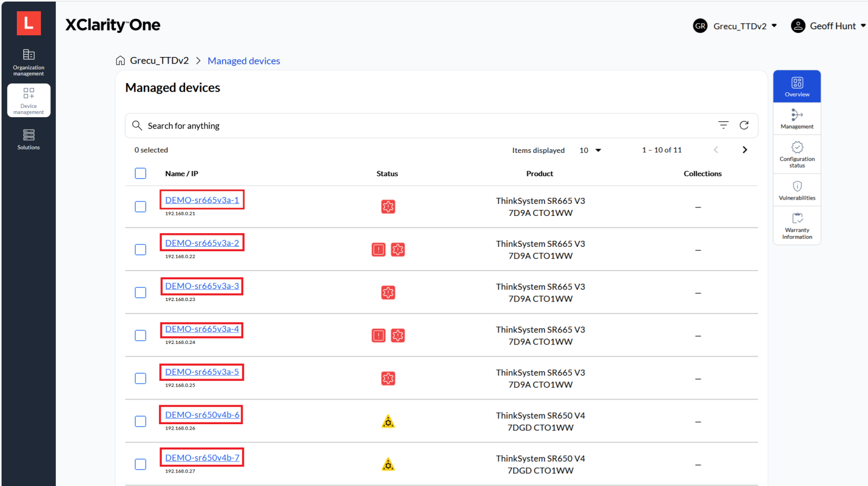
Task: Click the previous page arrow
Action: pos(716,150)
